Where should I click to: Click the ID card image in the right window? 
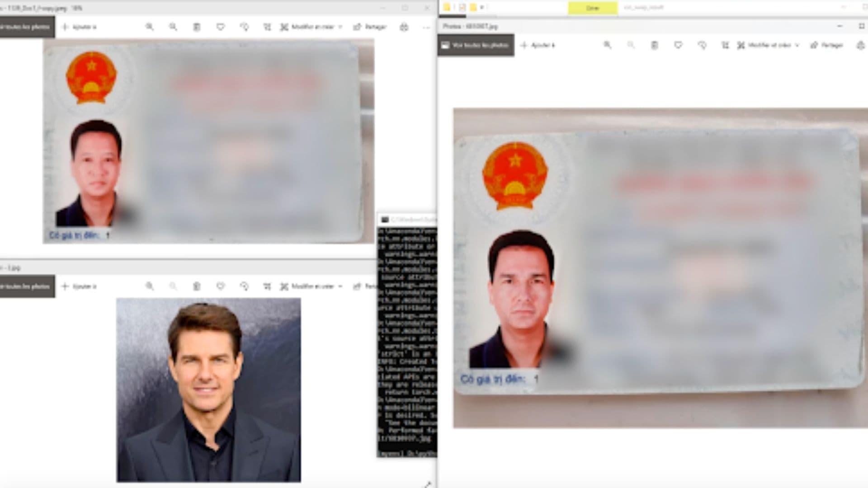(660, 268)
